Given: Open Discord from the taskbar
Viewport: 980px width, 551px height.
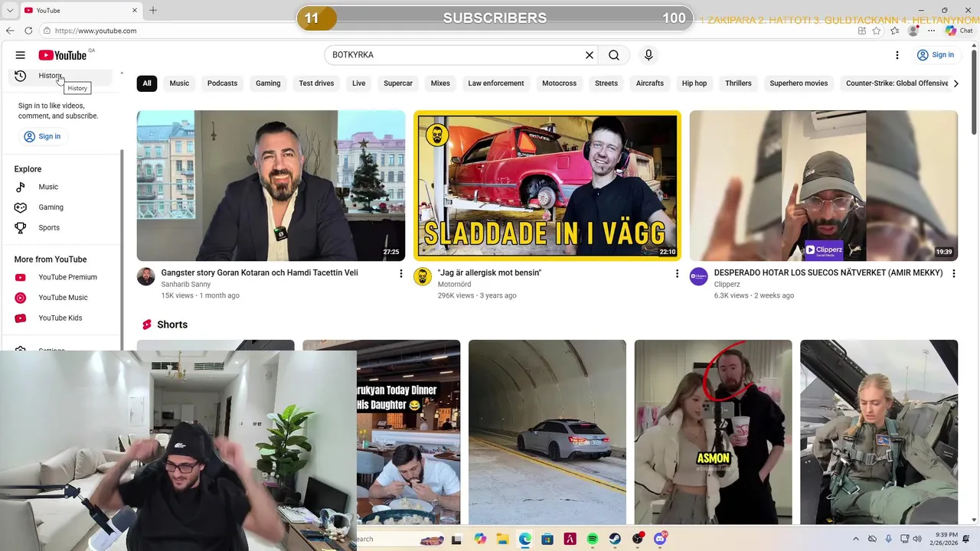Looking at the screenshot, I should coord(660,540).
